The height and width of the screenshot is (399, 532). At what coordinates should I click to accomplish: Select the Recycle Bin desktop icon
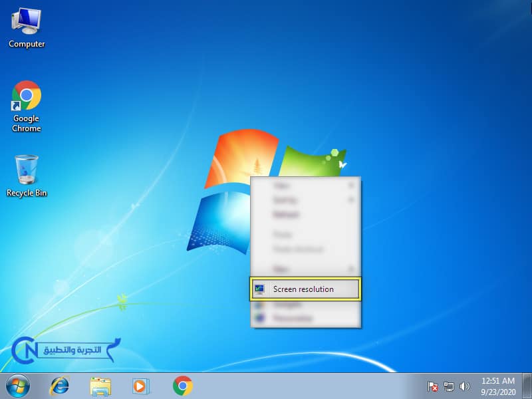[x=27, y=176]
